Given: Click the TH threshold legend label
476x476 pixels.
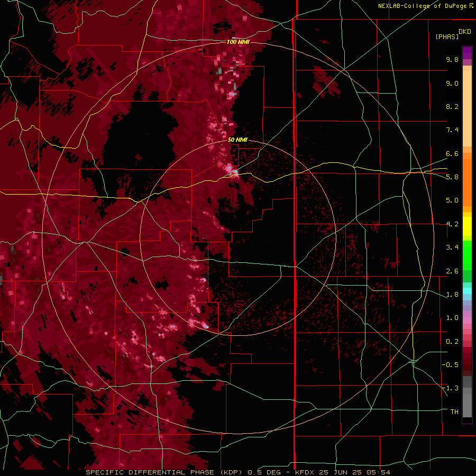Looking at the screenshot, I should [454, 411].
